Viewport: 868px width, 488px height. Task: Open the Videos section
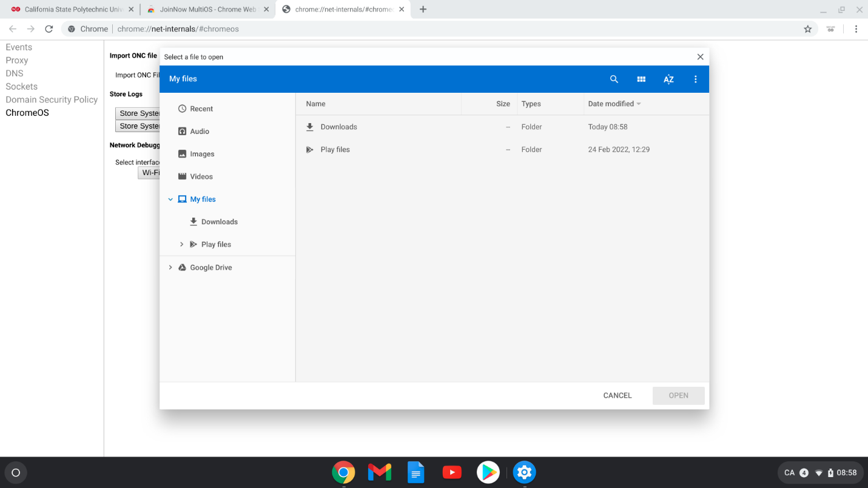(201, 176)
